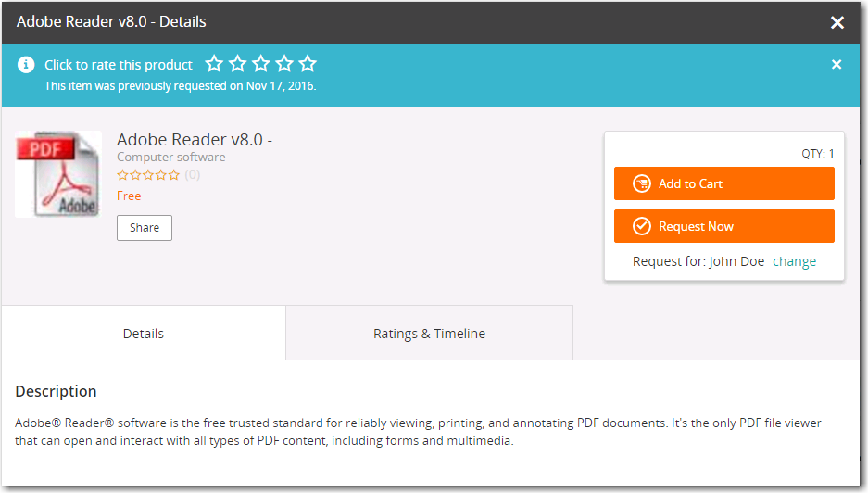
Task: Click the (0) rating count
Action: (x=192, y=174)
